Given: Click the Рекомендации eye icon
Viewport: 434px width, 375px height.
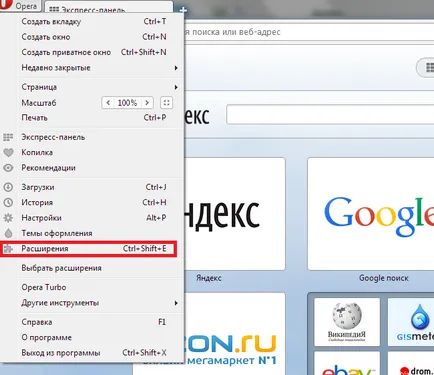Looking at the screenshot, I should pyautogui.click(x=8, y=168).
